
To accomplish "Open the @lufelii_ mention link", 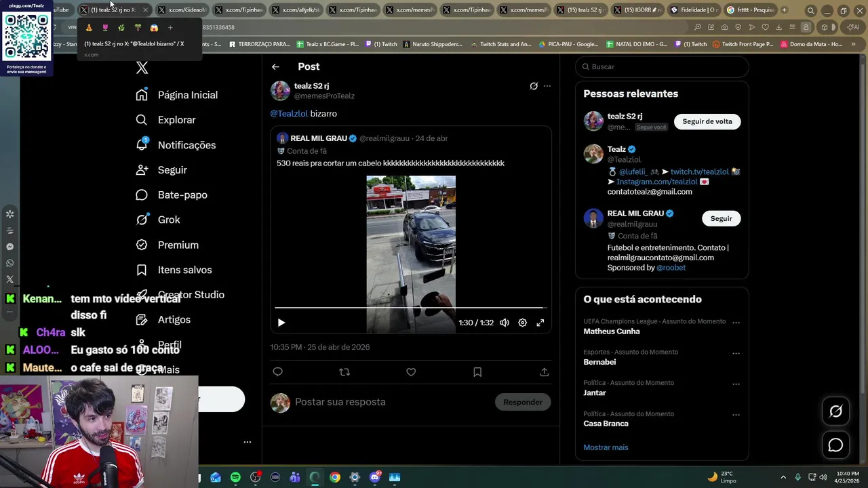I will pyautogui.click(x=633, y=172).
